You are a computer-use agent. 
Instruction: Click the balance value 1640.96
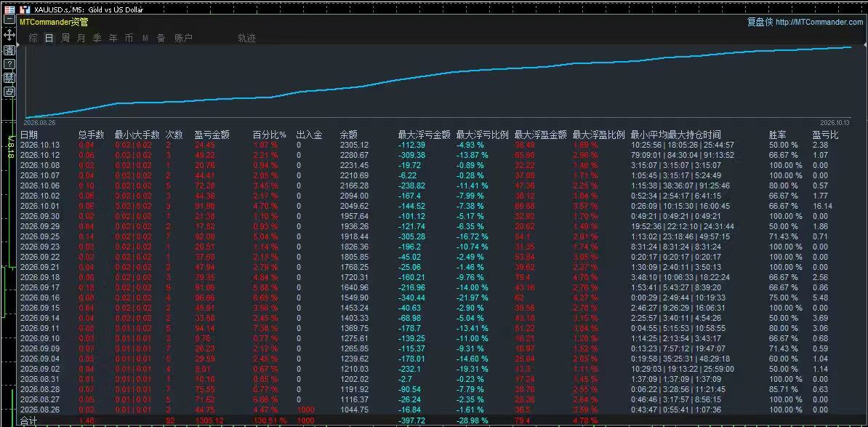click(354, 287)
